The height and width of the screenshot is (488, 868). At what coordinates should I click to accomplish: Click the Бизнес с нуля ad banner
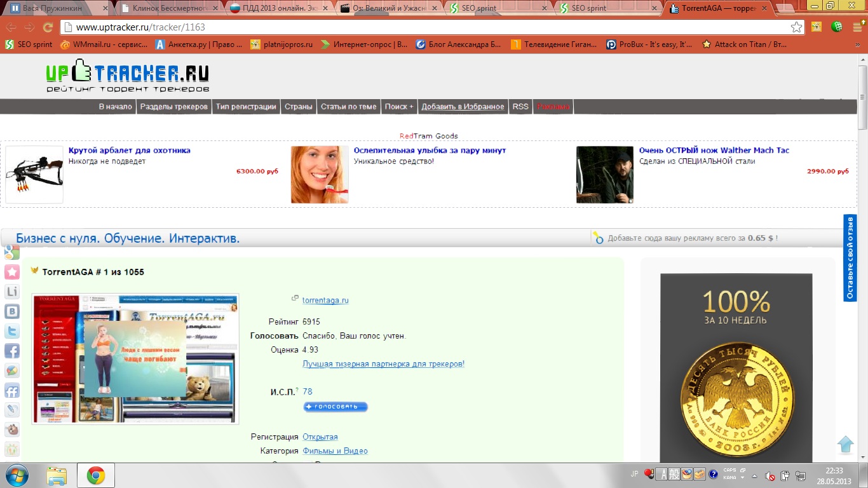tap(128, 238)
